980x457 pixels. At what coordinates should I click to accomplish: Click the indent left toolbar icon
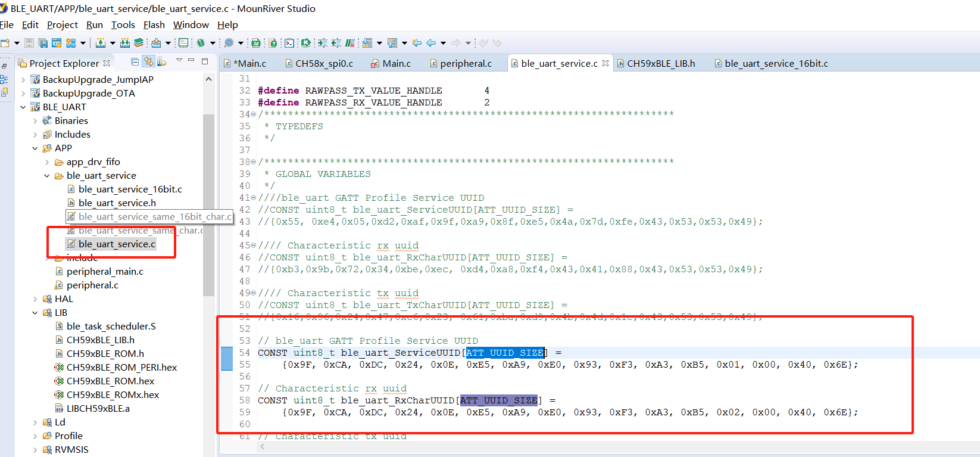click(336, 43)
